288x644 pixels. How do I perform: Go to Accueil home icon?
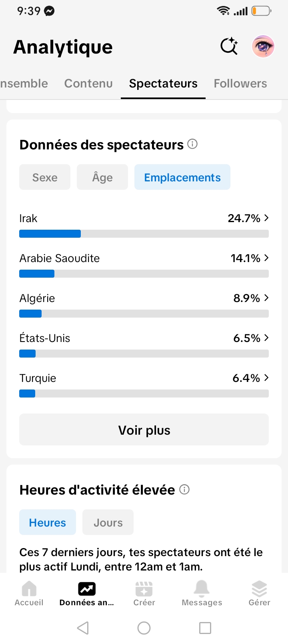[29, 588]
